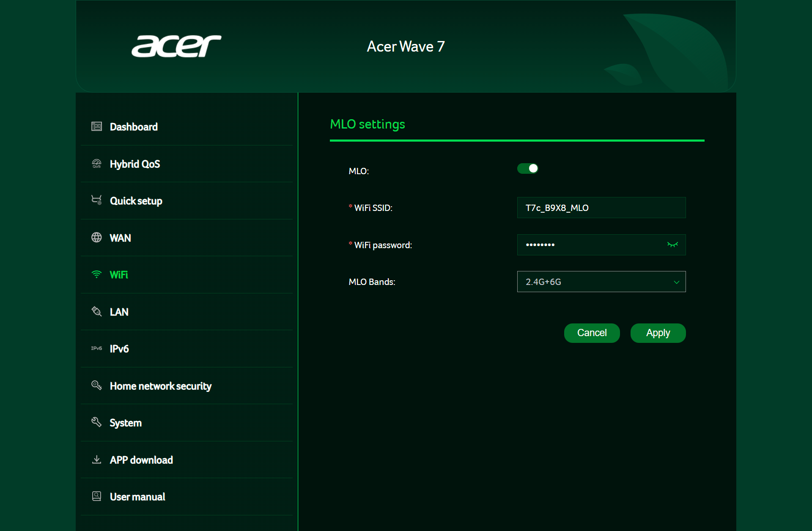Click the WiFi signal icon
This screenshot has height=531, width=812.
(x=96, y=274)
